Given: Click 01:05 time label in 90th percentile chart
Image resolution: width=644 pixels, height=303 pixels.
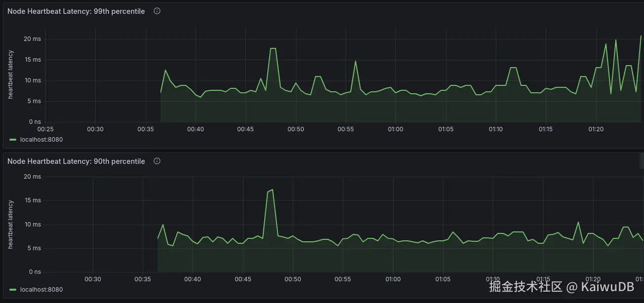Looking at the screenshot, I should tap(443, 279).
